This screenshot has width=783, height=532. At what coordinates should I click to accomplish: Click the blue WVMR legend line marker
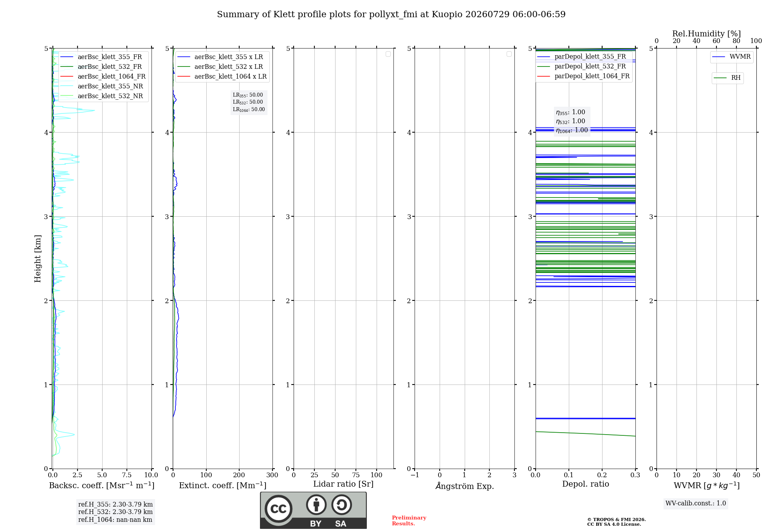coord(719,57)
